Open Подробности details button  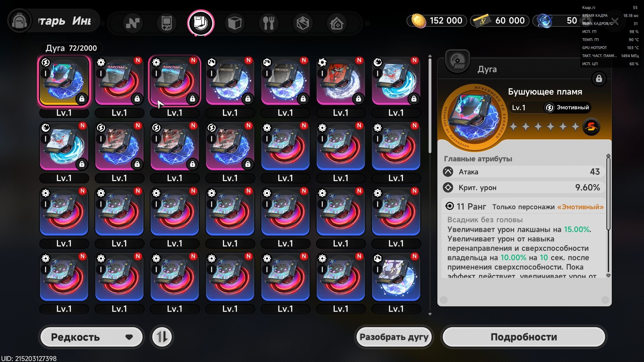coord(524,337)
